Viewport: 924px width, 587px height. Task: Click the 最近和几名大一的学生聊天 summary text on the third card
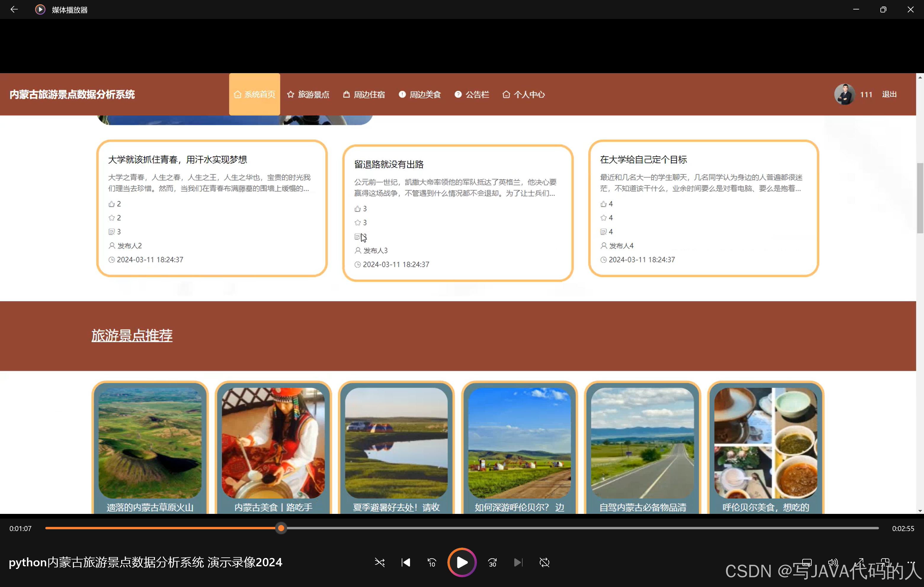pyautogui.click(x=701, y=183)
